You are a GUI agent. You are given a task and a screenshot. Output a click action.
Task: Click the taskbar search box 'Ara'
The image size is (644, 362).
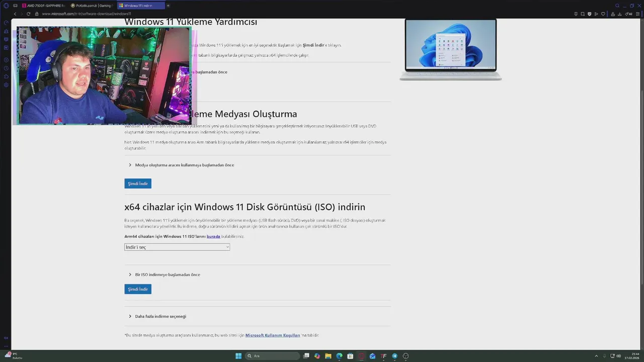[272, 356]
